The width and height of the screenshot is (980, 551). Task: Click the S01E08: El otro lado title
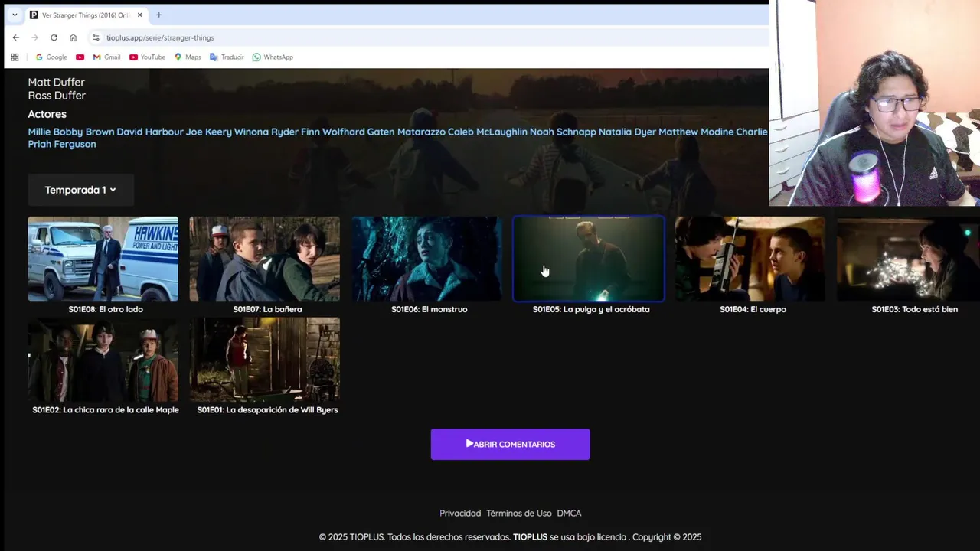(x=106, y=309)
